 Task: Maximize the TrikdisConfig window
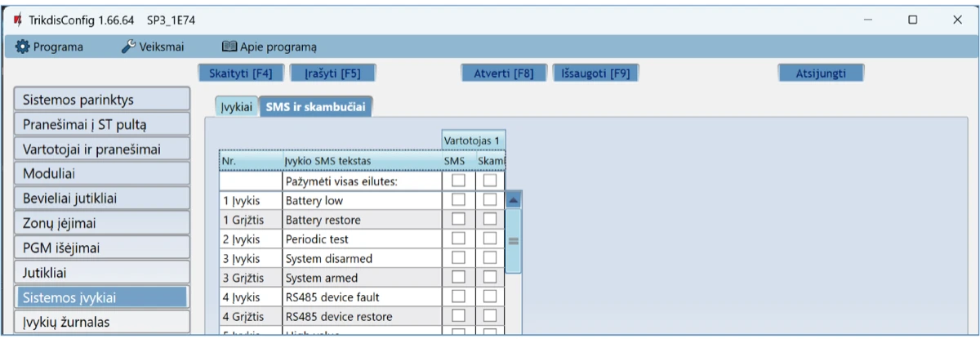[x=913, y=19]
